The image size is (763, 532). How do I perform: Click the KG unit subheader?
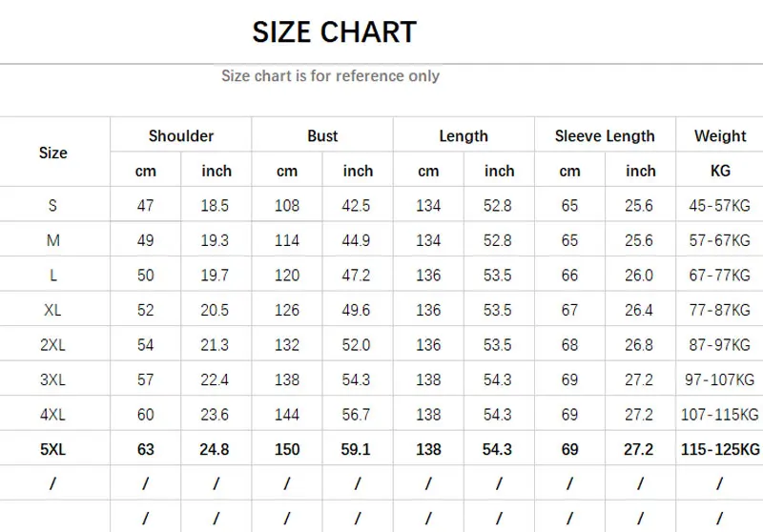720,172
